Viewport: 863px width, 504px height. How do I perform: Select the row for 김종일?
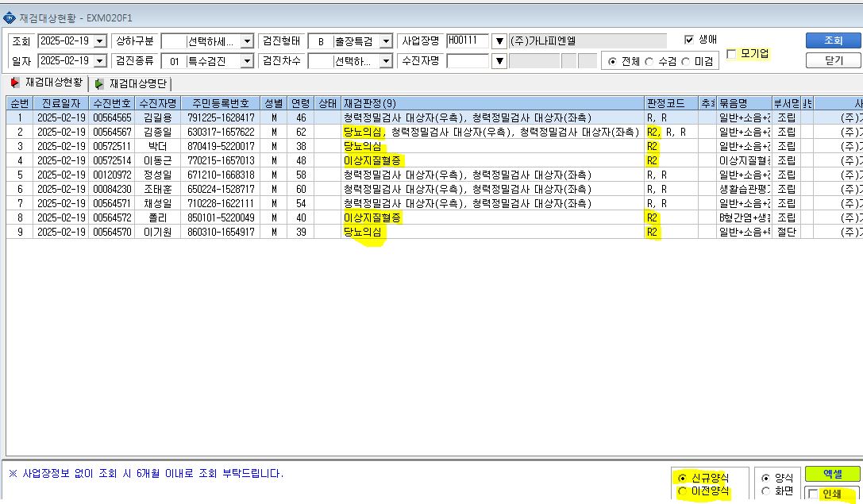point(434,132)
